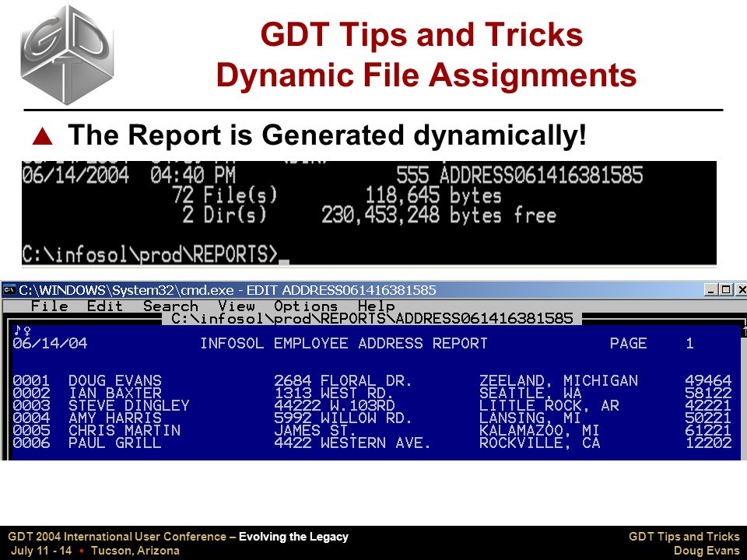
Task: Click city LANSING, MI
Action: point(530,418)
